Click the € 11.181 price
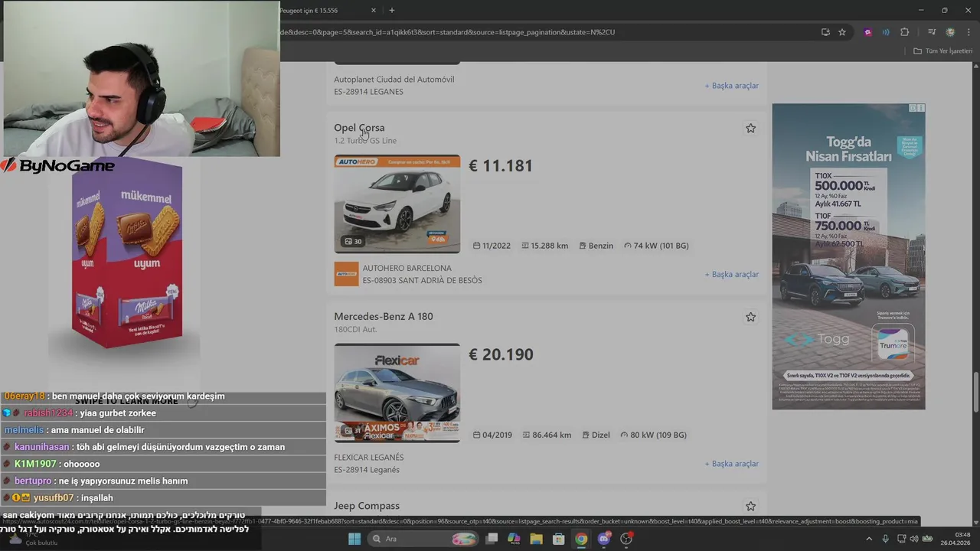Image resolution: width=980 pixels, height=551 pixels. (501, 166)
